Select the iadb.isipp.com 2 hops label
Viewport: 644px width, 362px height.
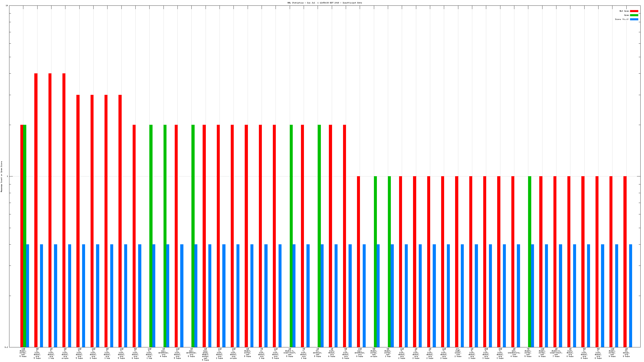point(458,352)
